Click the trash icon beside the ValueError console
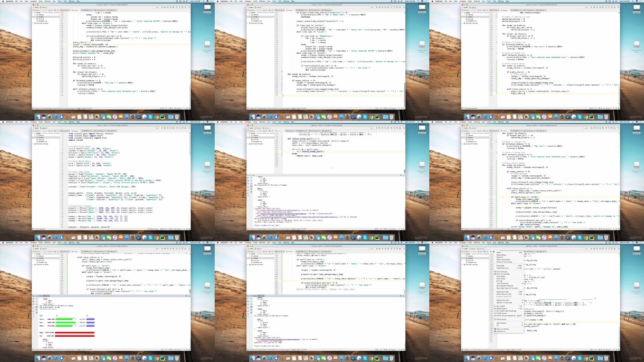Viewport: 644px width, 362px height. [251, 192]
